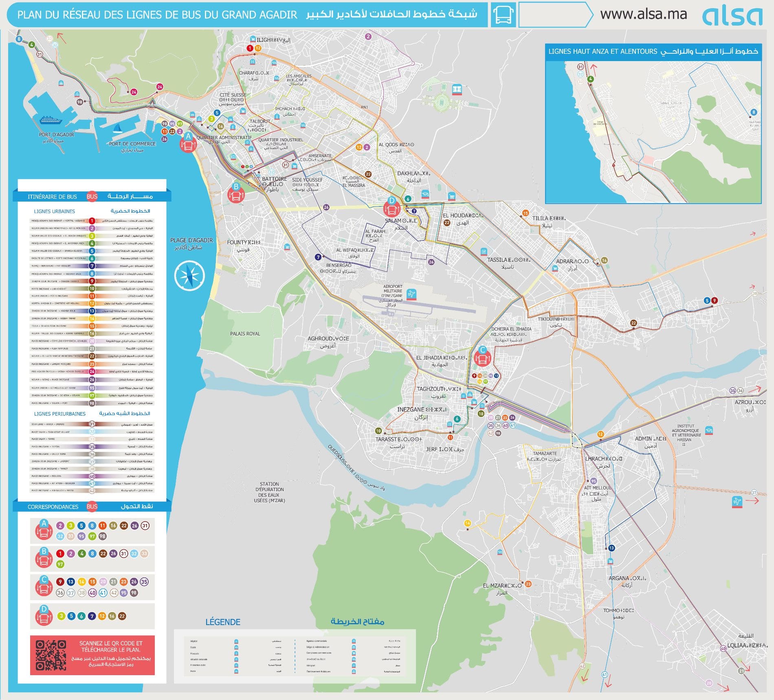Click the alsa logo in top-right corner

[x=732, y=16]
